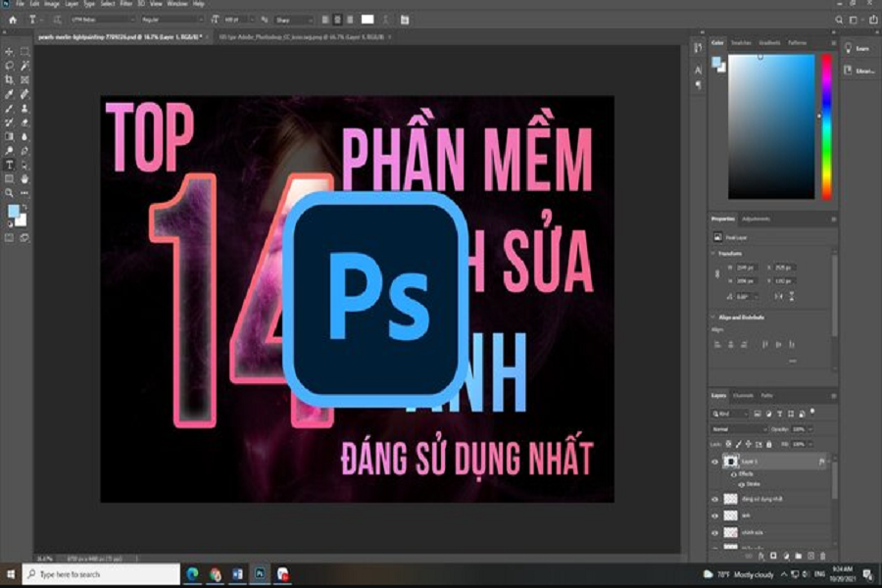Image resolution: width=882 pixels, height=588 pixels.
Task: Open the Fill dropdown arrow
Action: (810, 445)
